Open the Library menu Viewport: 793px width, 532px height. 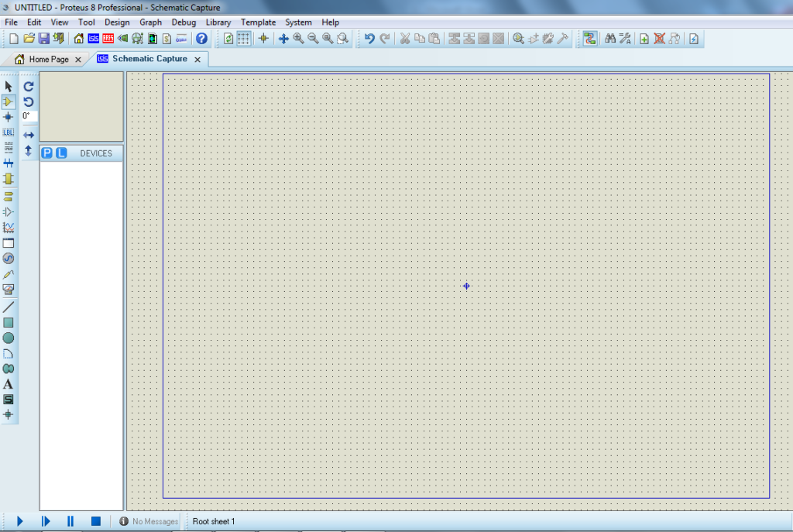[218, 22]
